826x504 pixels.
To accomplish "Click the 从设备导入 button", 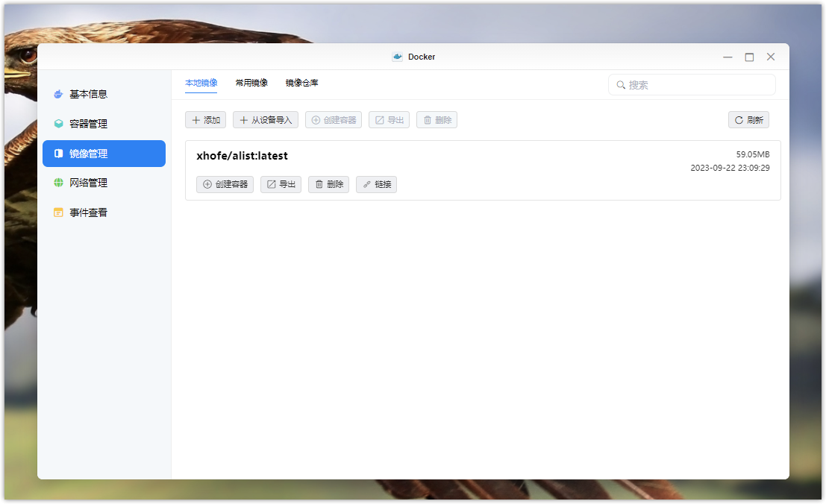I will tap(266, 120).
